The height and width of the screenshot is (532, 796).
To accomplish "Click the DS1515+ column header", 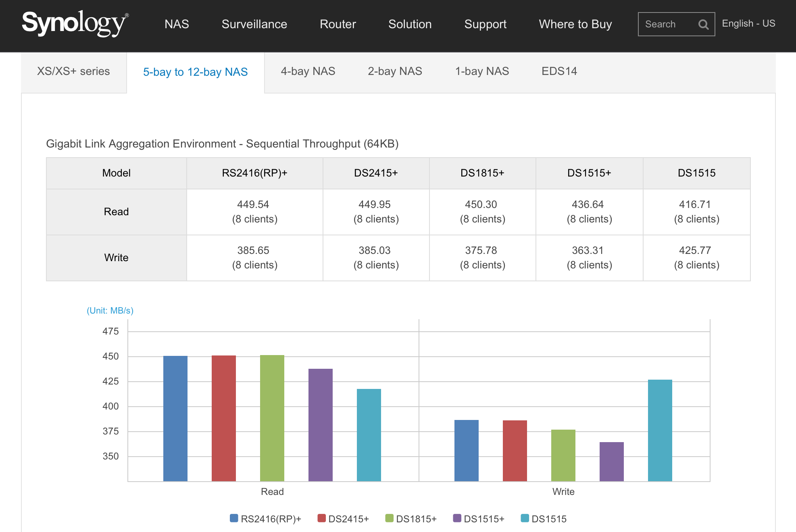I will pos(590,173).
